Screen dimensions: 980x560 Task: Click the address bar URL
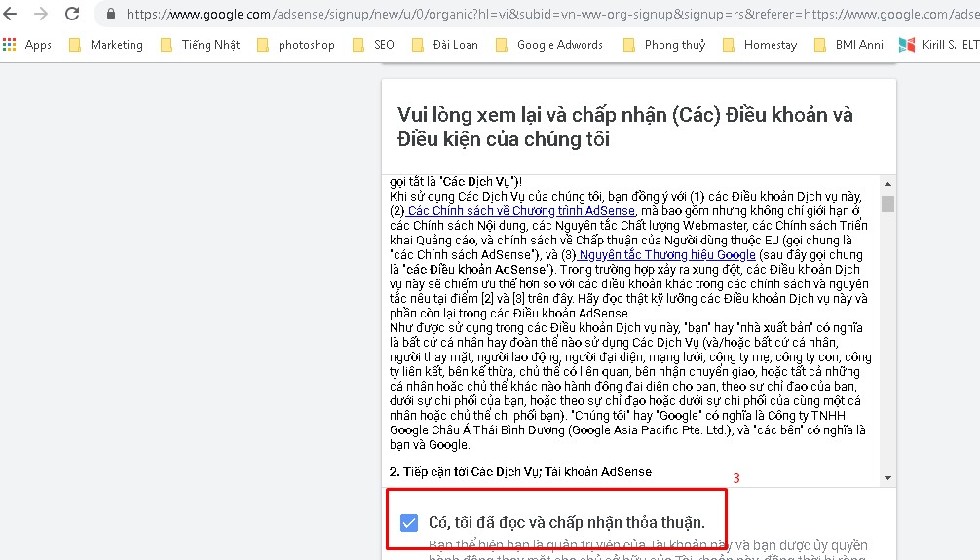[x=552, y=14]
